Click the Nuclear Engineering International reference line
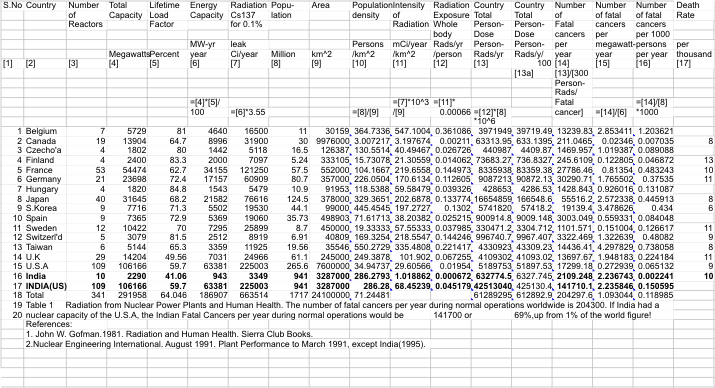The height and width of the screenshot is (388, 715). 225,344
